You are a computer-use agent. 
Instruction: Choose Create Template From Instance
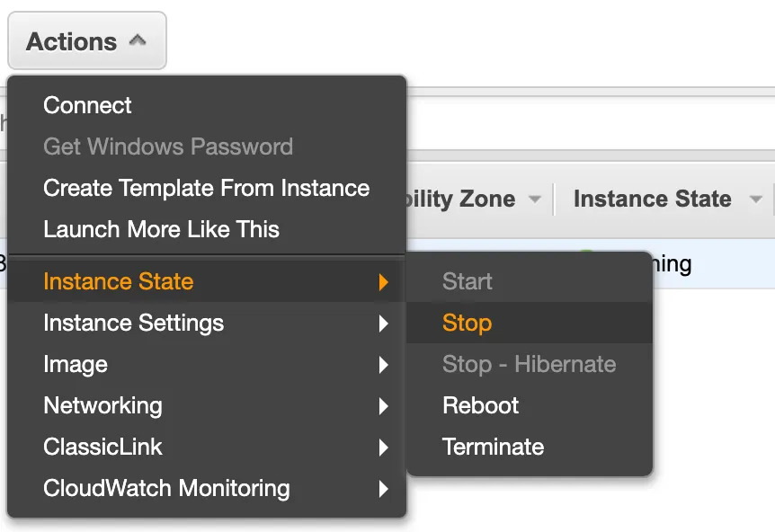click(206, 188)
